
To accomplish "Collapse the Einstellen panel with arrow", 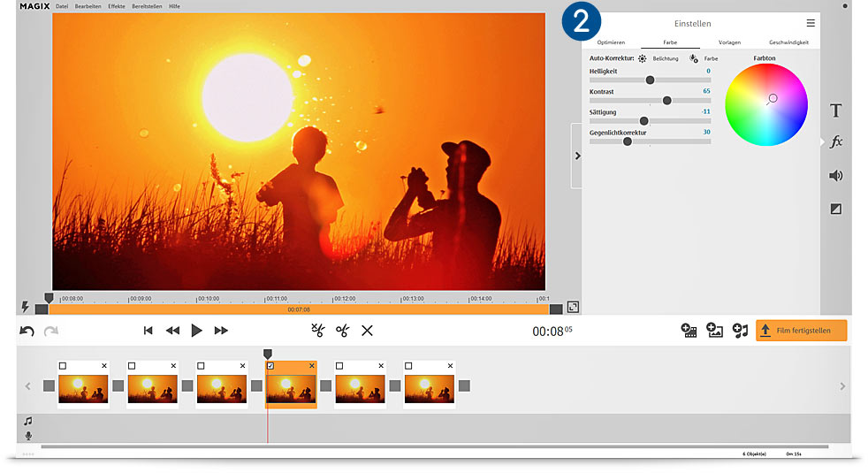I will pyautogui.click(x=577, y=156).
